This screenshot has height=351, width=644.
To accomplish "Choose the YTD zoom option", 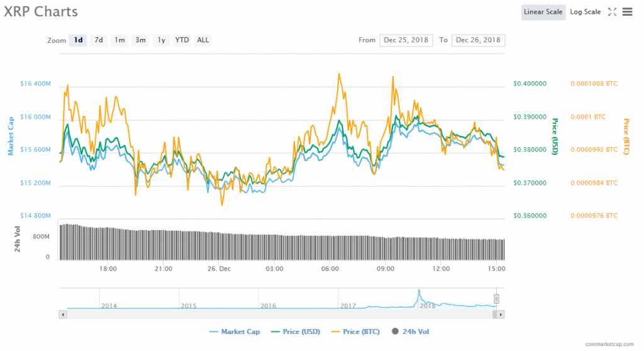I will (182, 40).
